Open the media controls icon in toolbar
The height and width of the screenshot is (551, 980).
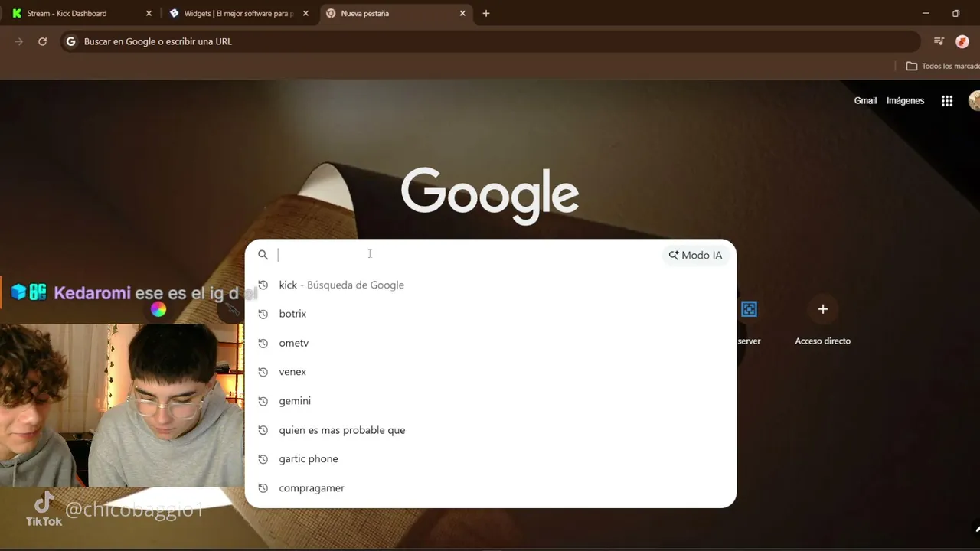939,41
